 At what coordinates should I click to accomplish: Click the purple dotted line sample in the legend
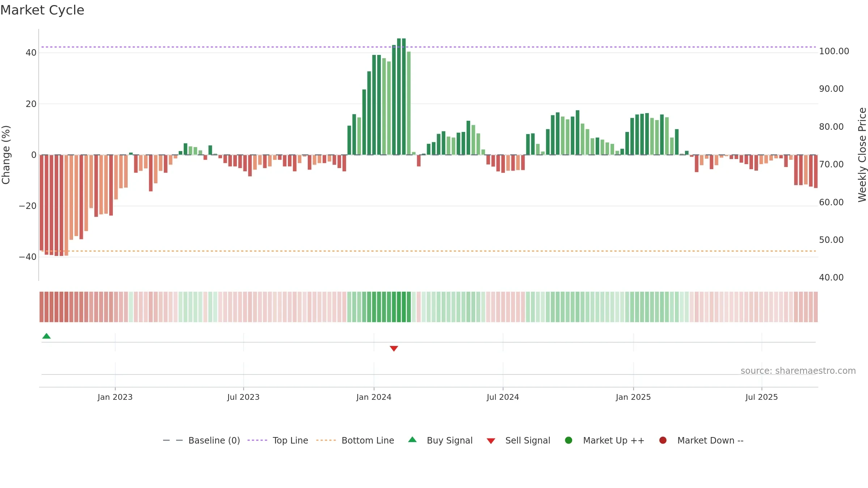click(x=257, y=440)
